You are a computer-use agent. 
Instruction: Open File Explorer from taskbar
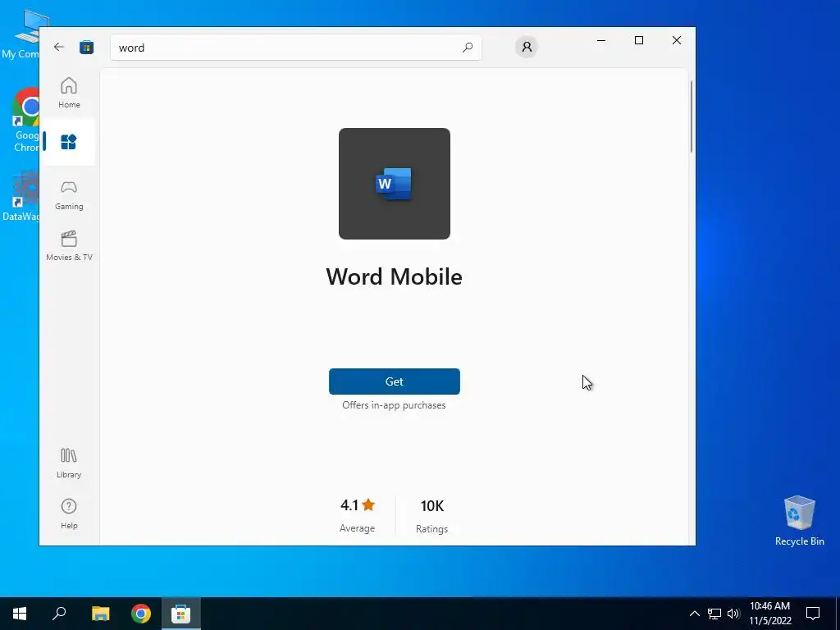[x=100, y=614]
